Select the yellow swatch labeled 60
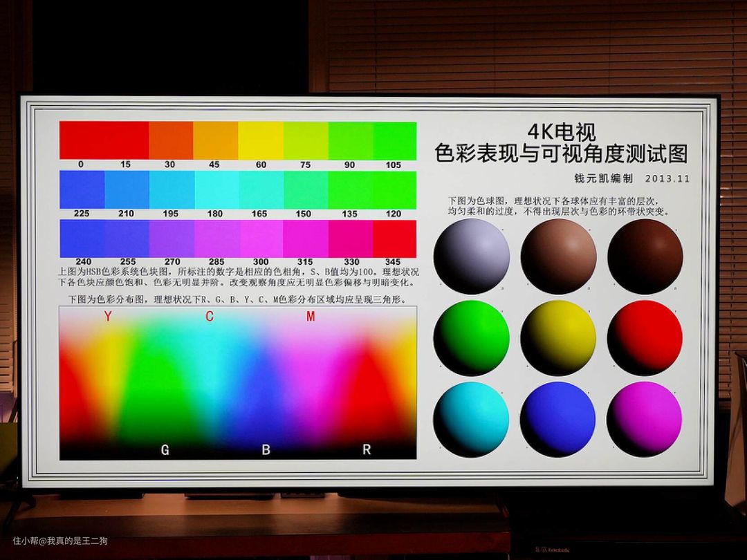Screen dimensions: 747x560 (261, 140)
